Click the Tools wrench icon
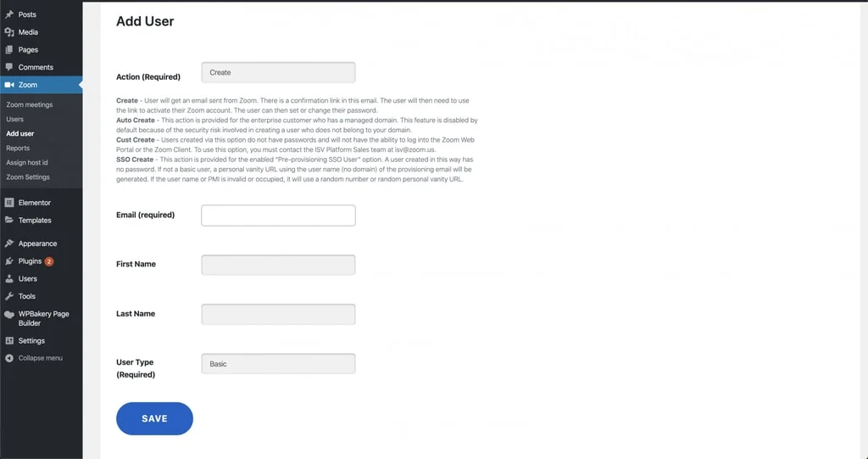868x459 pixels. point(9,296)
